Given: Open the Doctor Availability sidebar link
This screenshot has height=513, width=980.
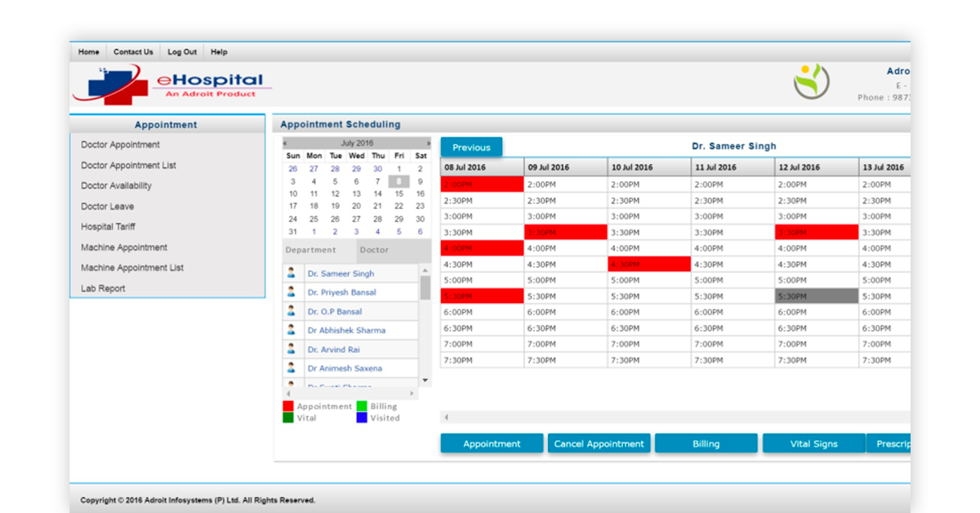Looking at the screenshot, I should (116, 185).
